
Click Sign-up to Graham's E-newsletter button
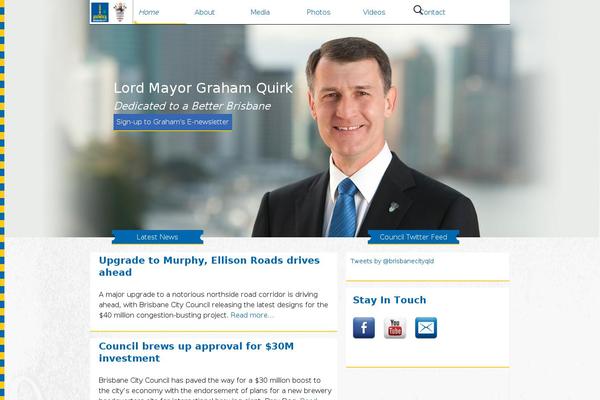173,122
